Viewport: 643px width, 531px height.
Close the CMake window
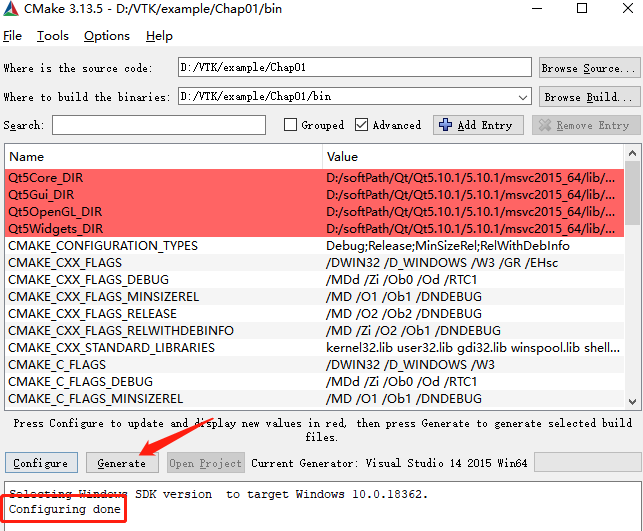(x=627, y=8)
